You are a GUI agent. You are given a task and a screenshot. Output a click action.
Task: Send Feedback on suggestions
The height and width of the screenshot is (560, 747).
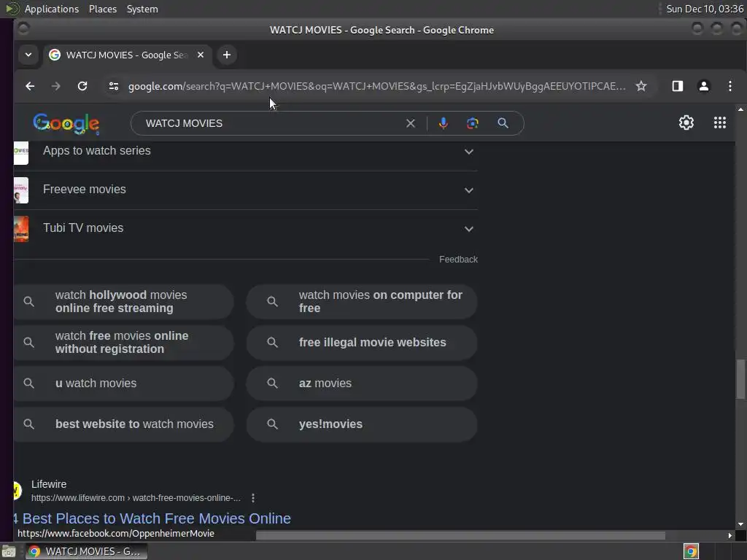[x=458, y=260]
